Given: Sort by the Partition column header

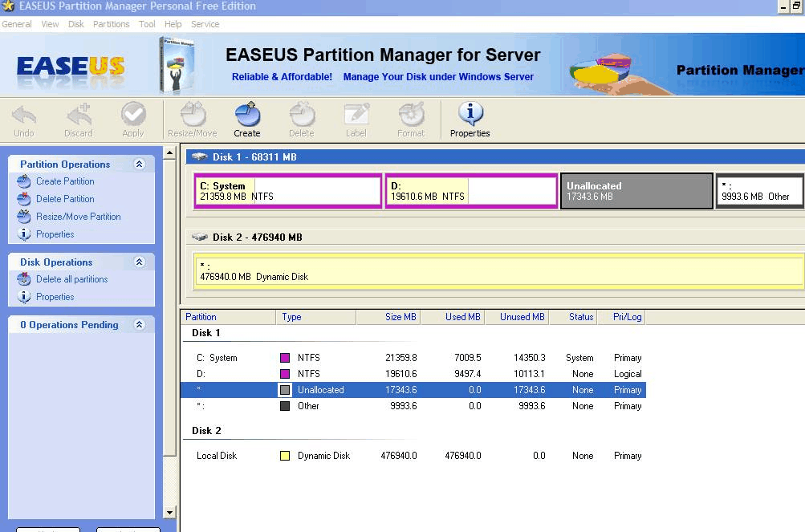Looking at the screenshot, I should [229, 317].
